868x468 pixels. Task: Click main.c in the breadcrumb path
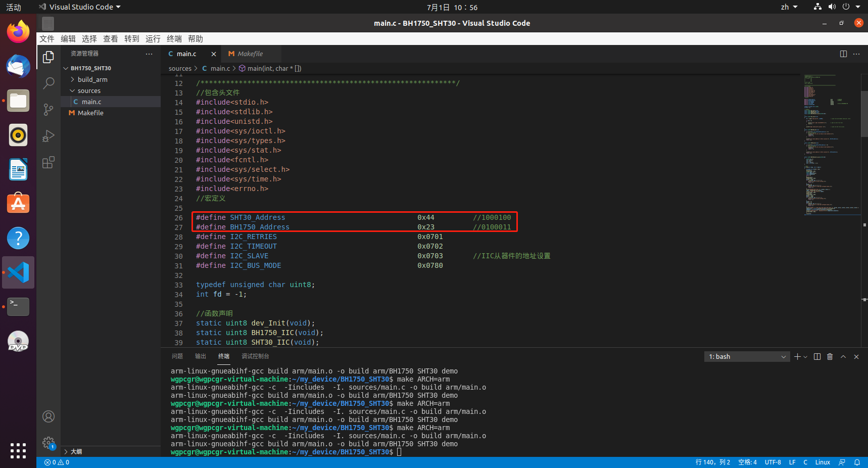click(x=216, y=69)
